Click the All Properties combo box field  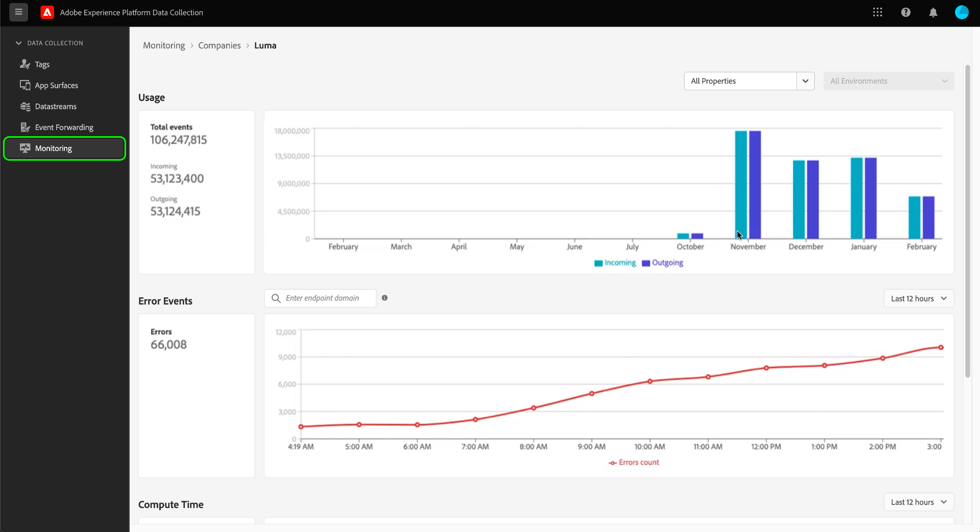click(740, 81)
